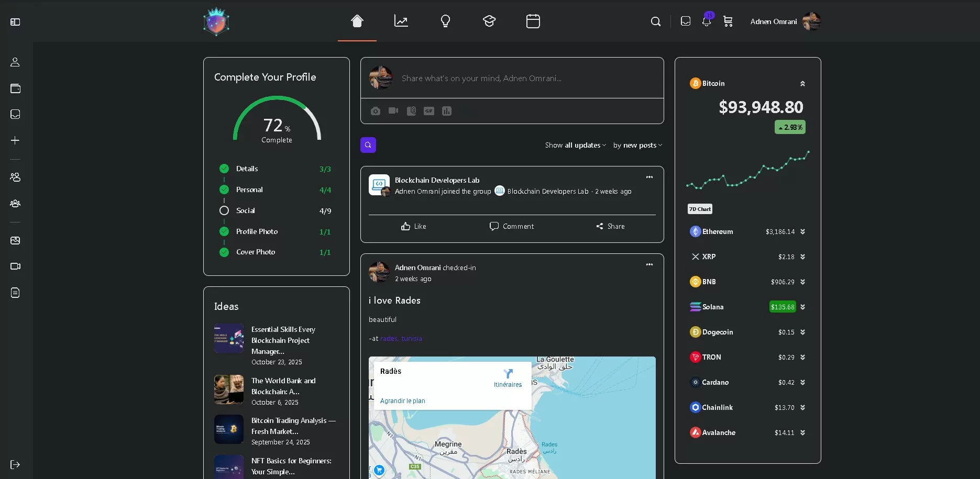This screenshot has width=980, height=479.
Task: Insert a GIF from the post composer
Action: 428,111
